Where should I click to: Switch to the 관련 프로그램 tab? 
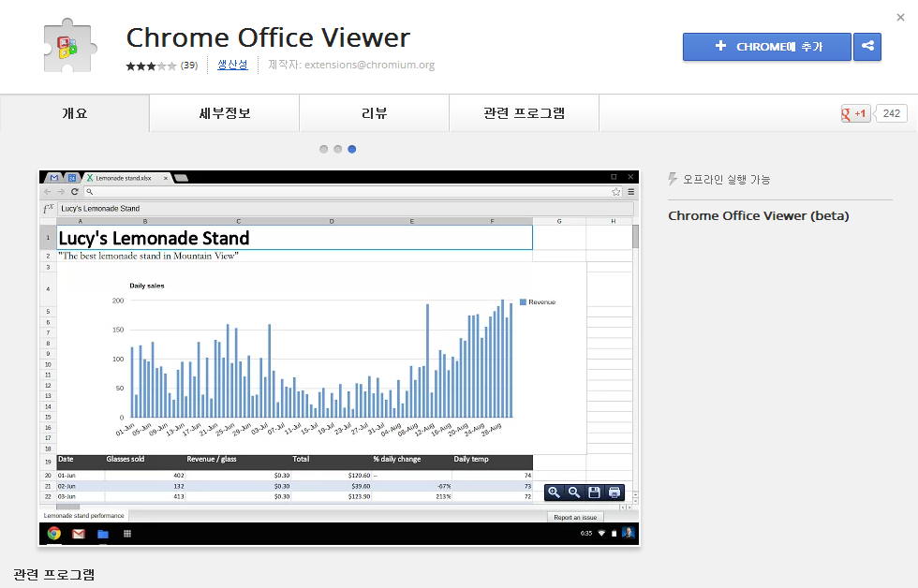click(525, 113)
